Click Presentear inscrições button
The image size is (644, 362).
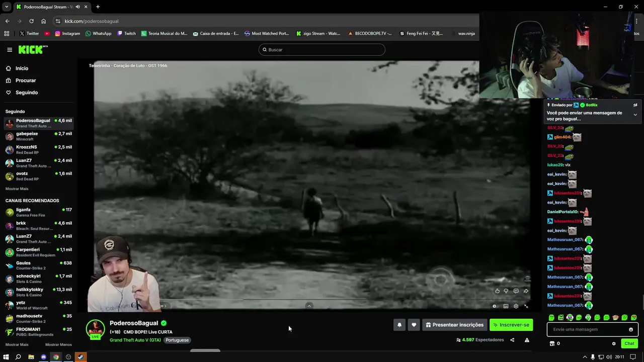coord(455,325)
